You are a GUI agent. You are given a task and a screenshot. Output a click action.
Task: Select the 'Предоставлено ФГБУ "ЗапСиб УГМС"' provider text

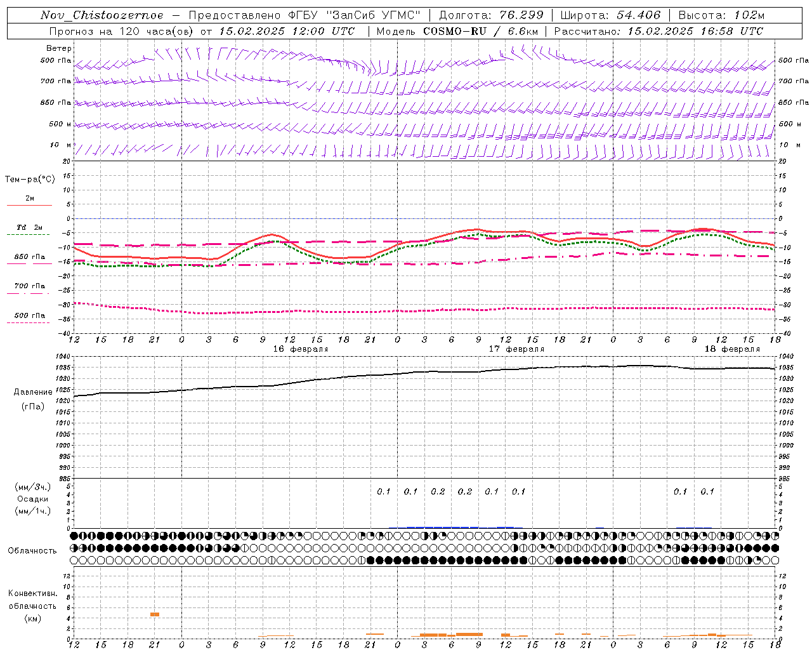tap(304, 15)
